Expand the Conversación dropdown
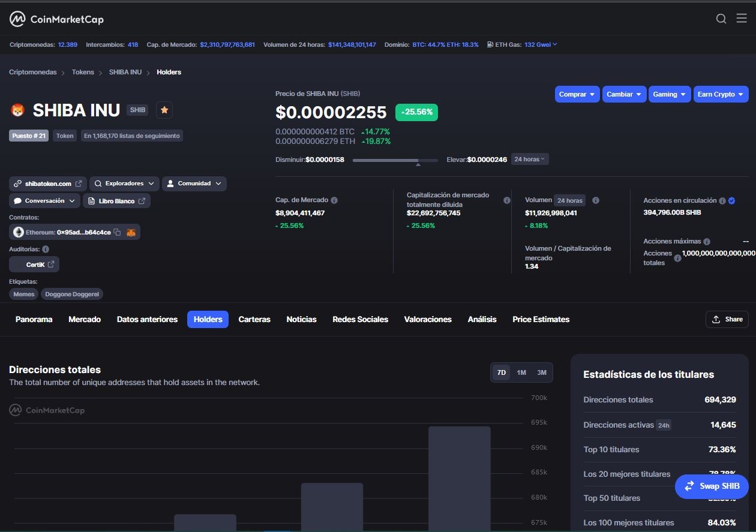The width and height of the screenshot is (756, 532). point(44,201)
